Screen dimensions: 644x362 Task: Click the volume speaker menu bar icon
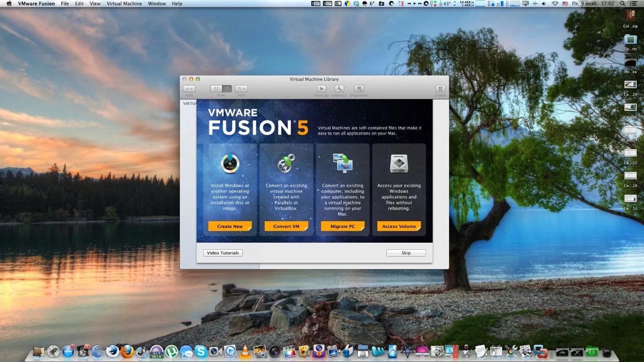544,4
